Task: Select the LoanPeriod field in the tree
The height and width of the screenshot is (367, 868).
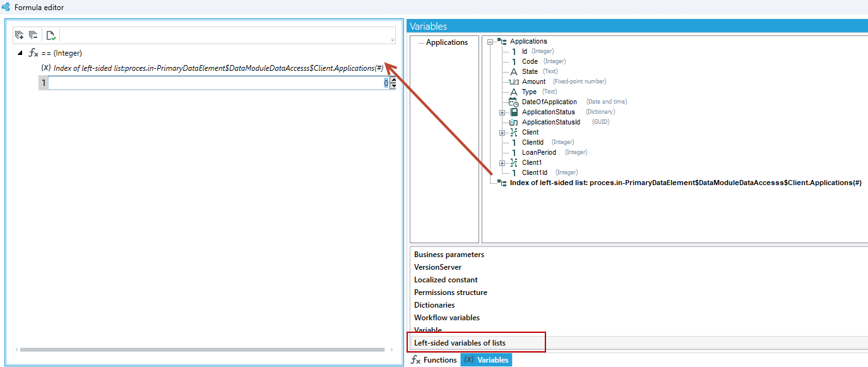Action: tap(538, 152)
